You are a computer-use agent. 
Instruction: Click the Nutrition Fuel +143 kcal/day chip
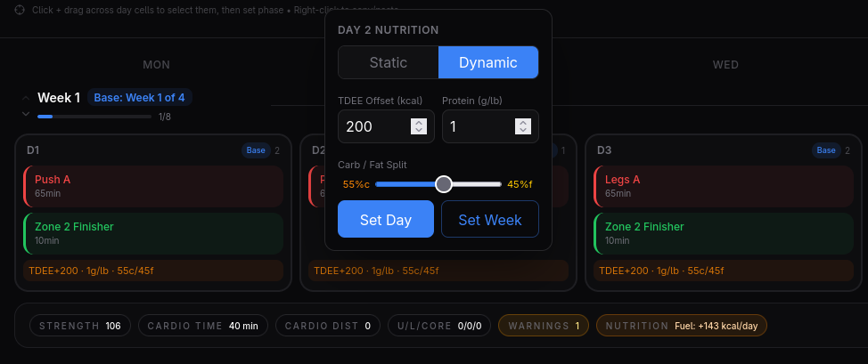(681, 326)
